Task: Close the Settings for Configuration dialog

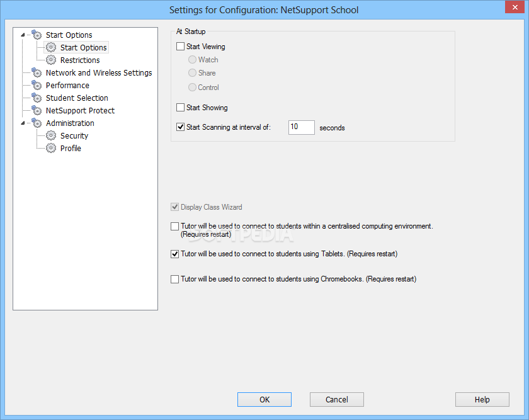Action: (x=515, y=7)
